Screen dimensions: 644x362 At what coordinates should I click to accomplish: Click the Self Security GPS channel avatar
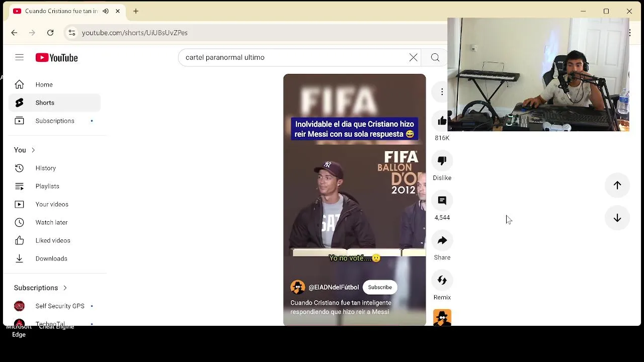19,306
